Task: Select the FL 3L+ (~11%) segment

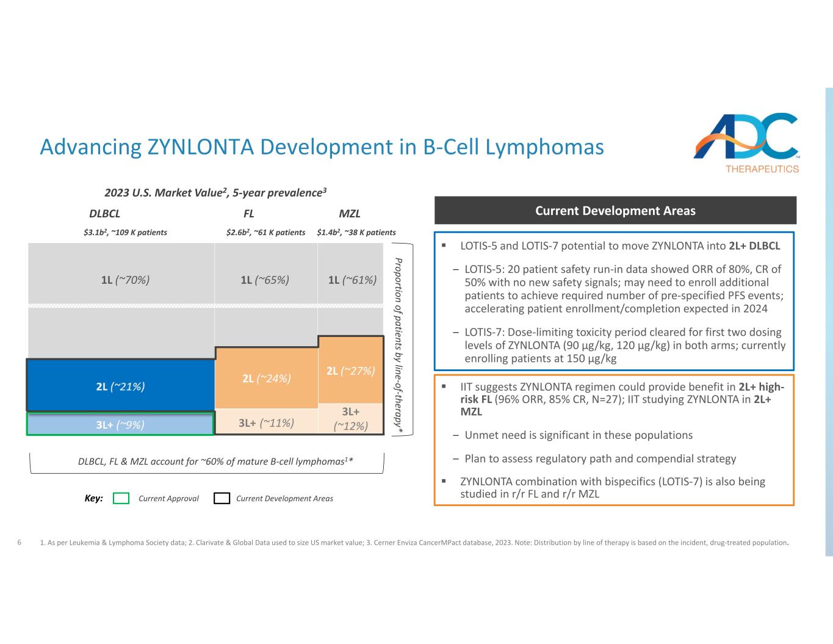Action: 266,421
